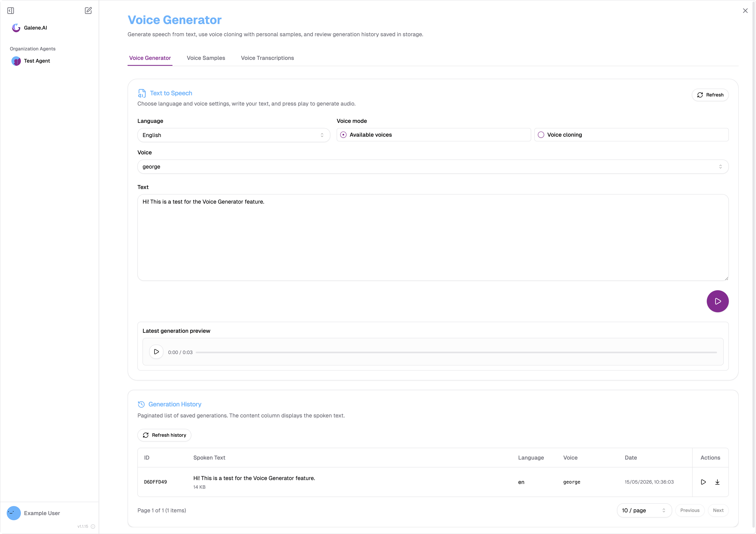Play the latest generation preview
756x534 pixels.
coord(156,352)
